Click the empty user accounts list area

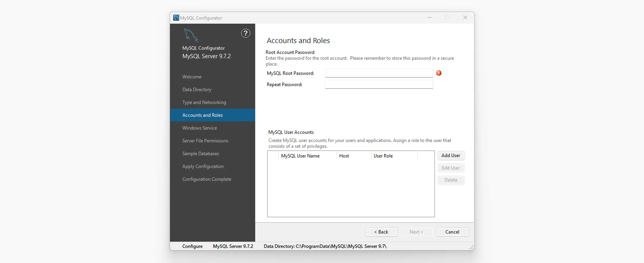(351, 188)
